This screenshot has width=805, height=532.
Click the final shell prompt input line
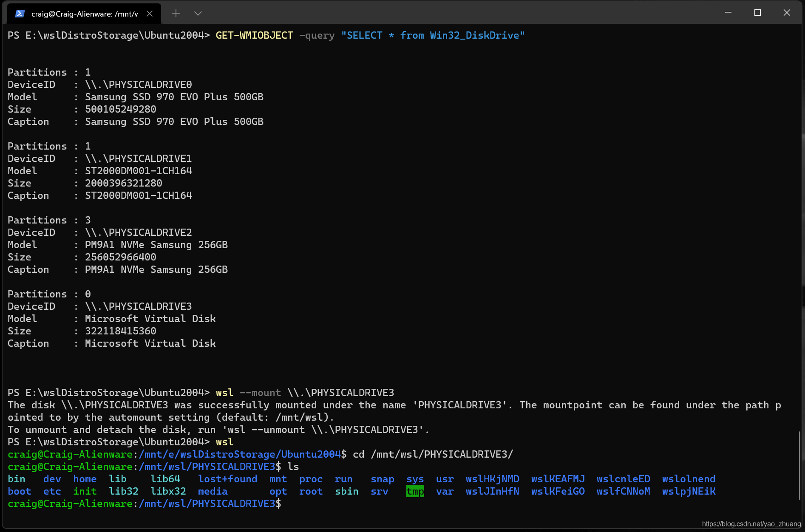pos(145,504)
